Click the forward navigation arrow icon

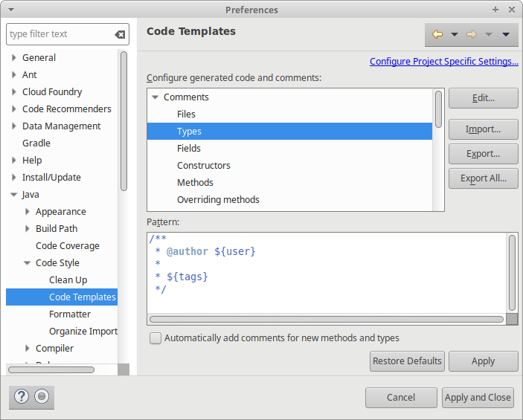click(x=471, y=34)
